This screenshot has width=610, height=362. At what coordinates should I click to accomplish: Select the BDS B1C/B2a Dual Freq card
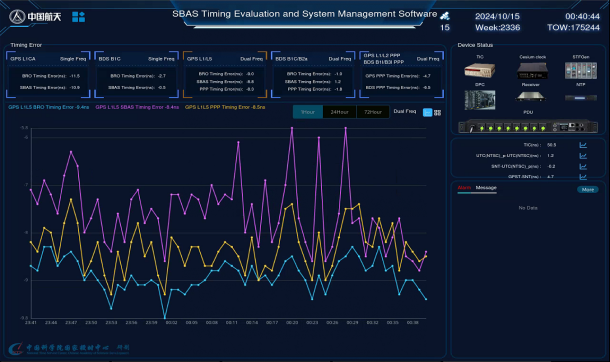(313, 74)
